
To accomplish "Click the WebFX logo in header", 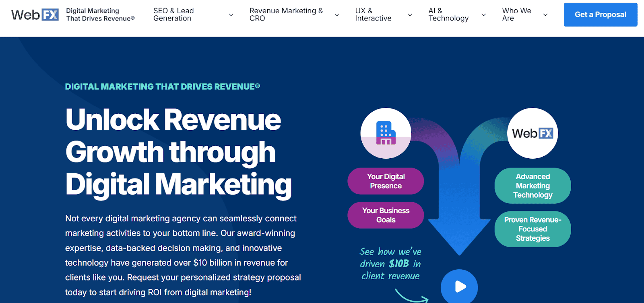I will tap(35, 15).
